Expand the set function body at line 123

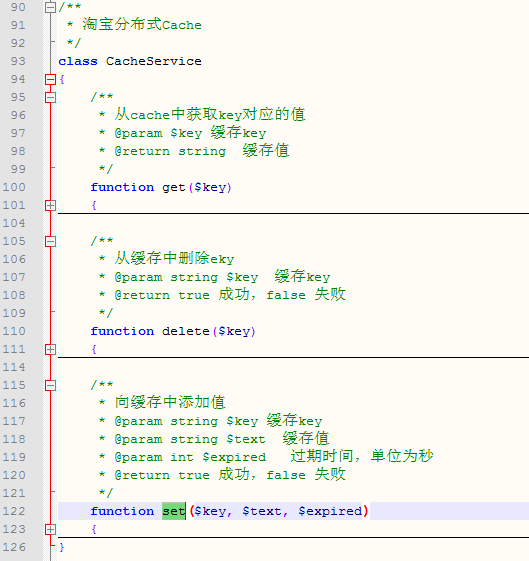[x=50, y=529]
